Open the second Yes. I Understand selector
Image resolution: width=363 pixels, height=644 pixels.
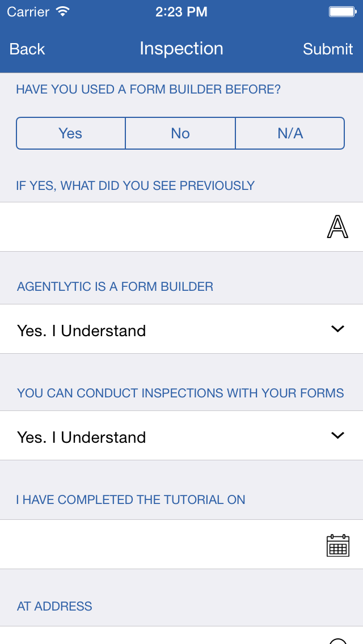181,435
